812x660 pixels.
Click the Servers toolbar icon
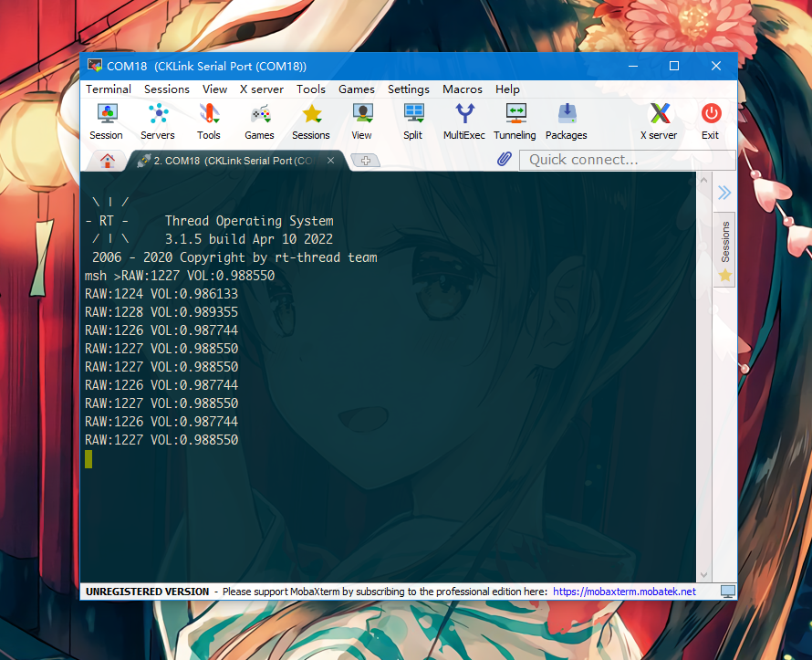pyautogui.click(x=158, y=122)
